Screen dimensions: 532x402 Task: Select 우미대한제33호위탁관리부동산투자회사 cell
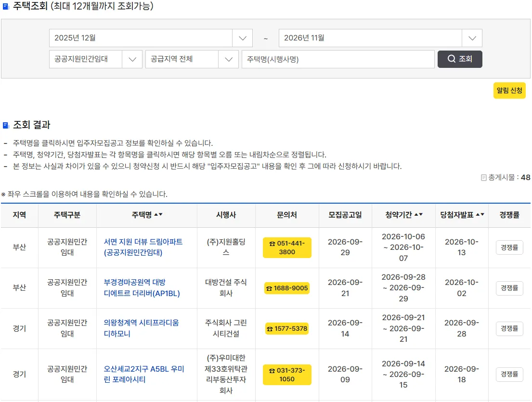click(x=226, y=374)
